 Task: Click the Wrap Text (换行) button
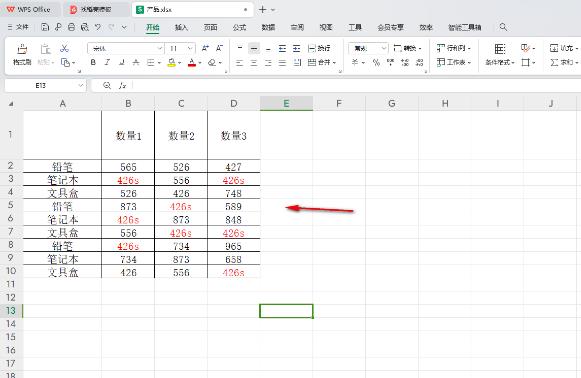[x=319, y=48]
